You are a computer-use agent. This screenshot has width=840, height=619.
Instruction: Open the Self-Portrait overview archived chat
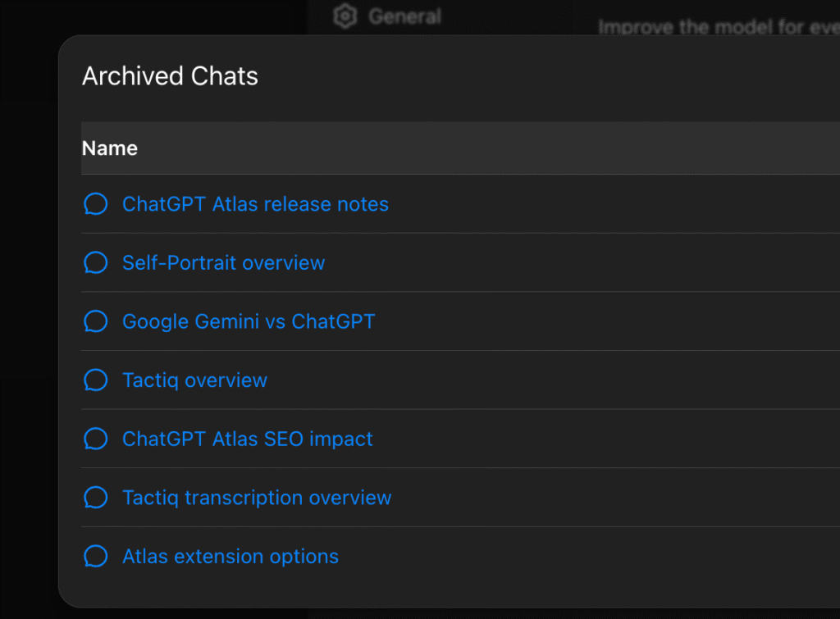(x=223, y=263)
